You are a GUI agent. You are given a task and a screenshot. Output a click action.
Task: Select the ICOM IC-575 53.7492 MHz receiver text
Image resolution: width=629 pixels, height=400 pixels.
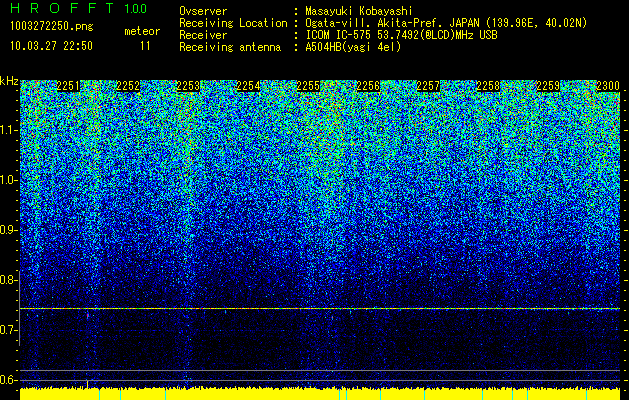point(401,35)
